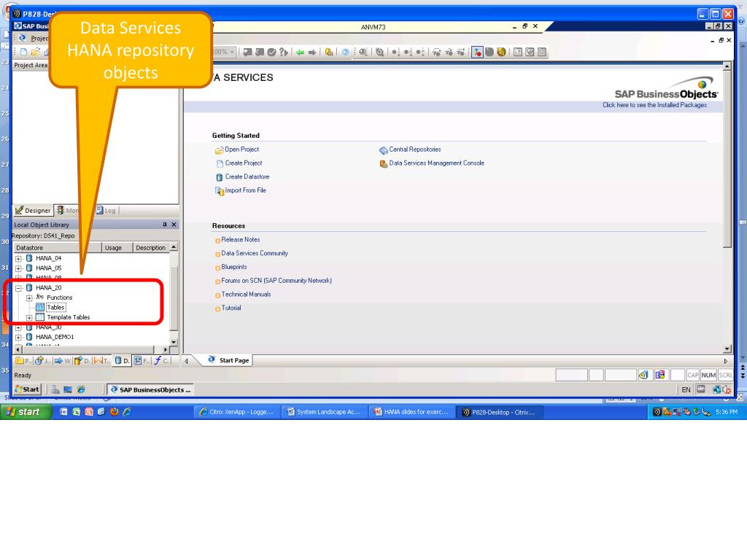This screenshot has height=560, width=747.
Task: Open Data Services Management Console link
Action: pos(436,163)
